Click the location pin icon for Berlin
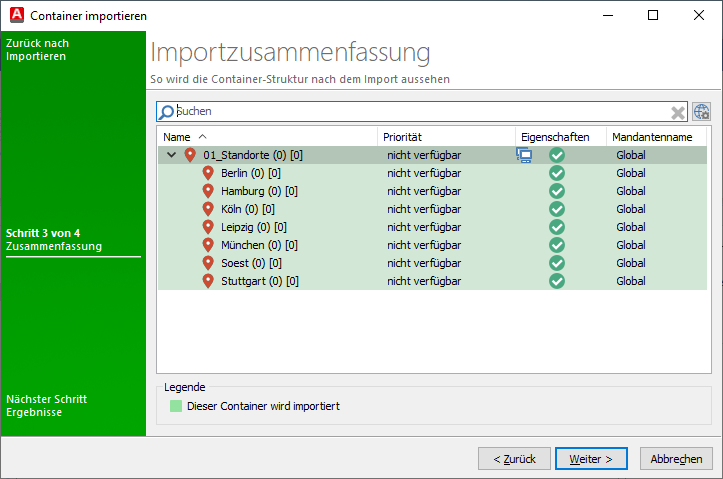This screenshot has width=723, height=479. click(208, 173)
